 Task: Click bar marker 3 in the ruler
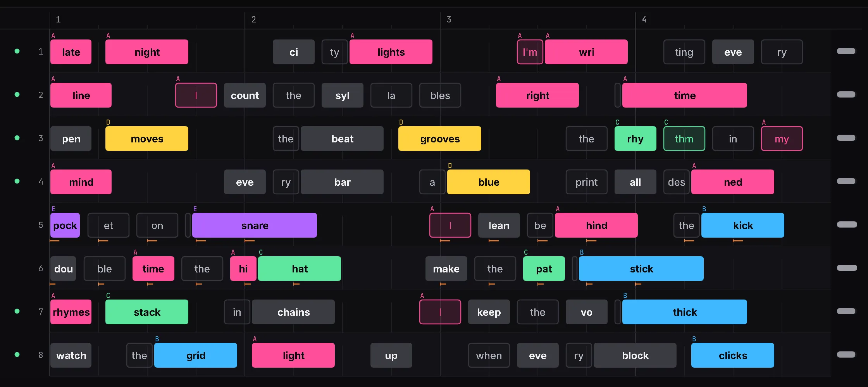click(449, 19)
